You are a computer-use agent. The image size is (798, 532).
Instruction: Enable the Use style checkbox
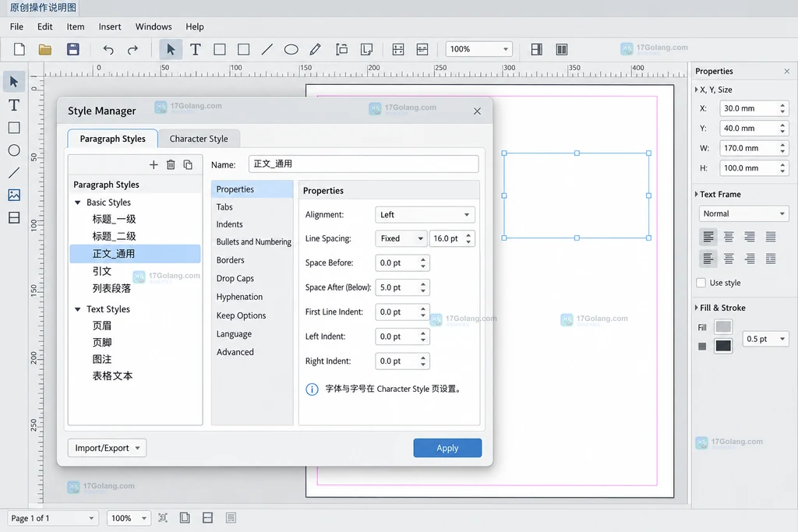(x=701, y=283)
